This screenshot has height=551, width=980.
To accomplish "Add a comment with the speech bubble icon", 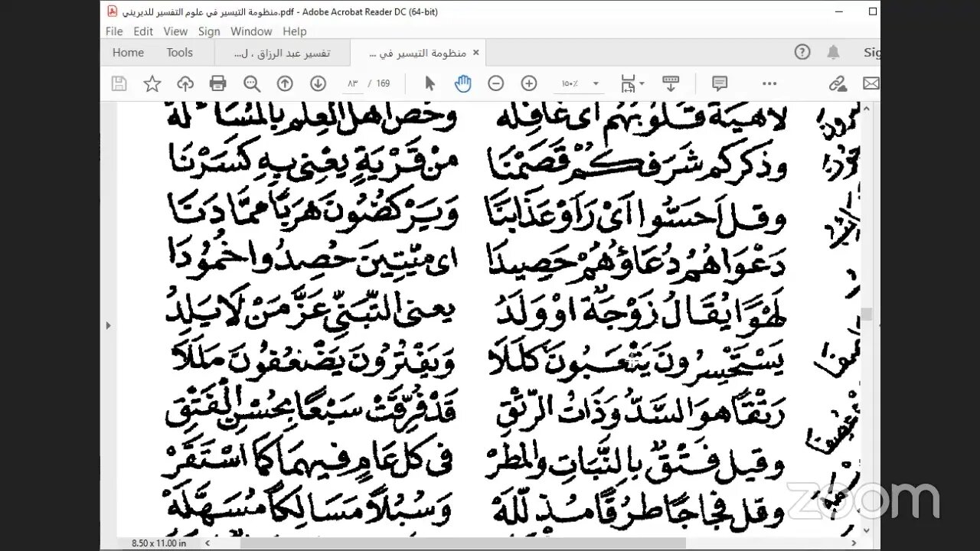I will (x=720, y=83).
